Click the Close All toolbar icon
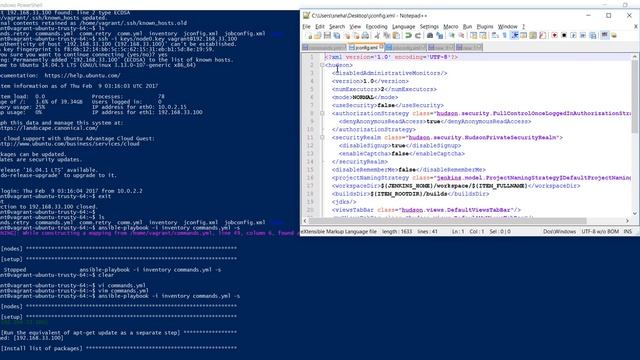Image resolution: width=640 pixels, height=360 pixels. click(356, 36)
